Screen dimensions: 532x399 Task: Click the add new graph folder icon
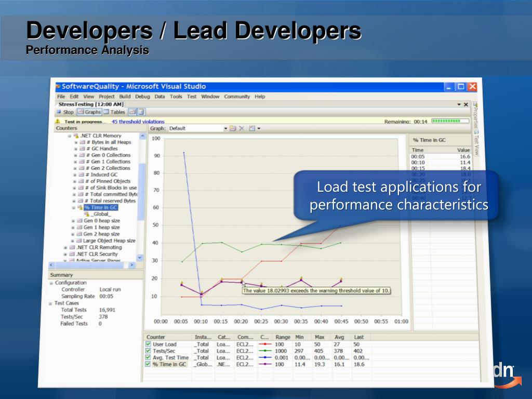coord(232,128)
